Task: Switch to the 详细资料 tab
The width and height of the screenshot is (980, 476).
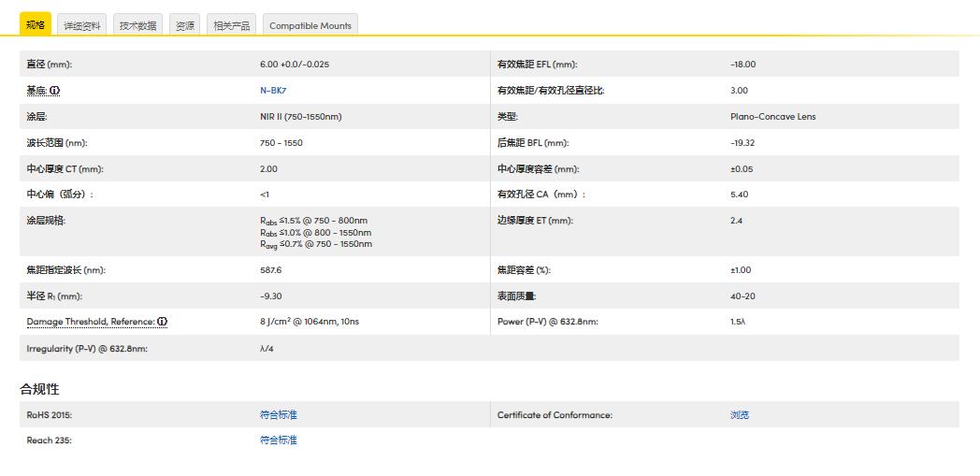Action: coord(82,25)
